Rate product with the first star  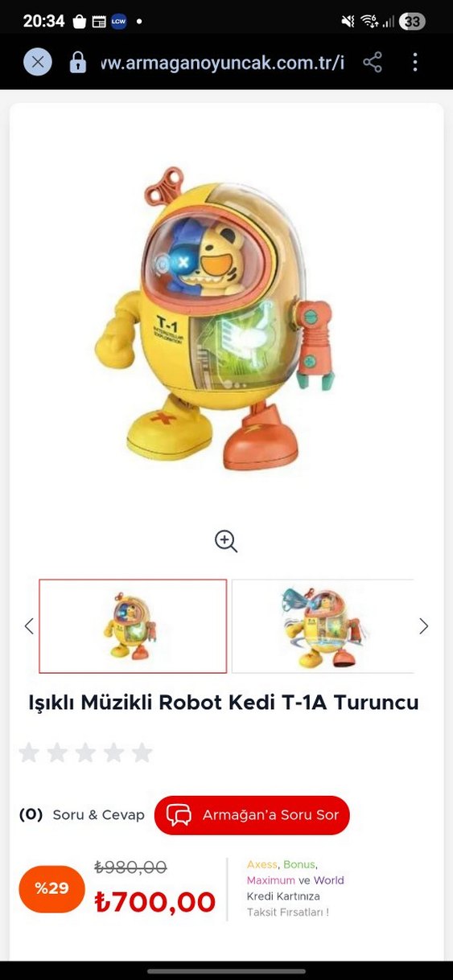[29, 752]
